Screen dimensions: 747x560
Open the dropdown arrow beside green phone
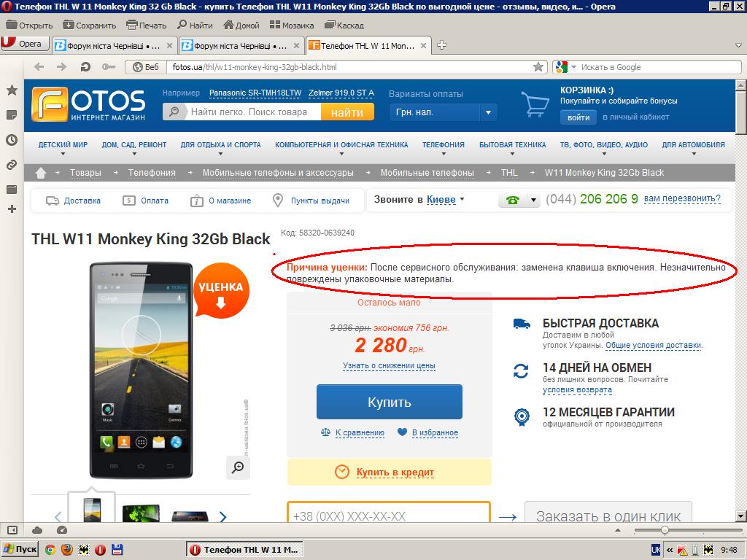click(x=533, y=200)
